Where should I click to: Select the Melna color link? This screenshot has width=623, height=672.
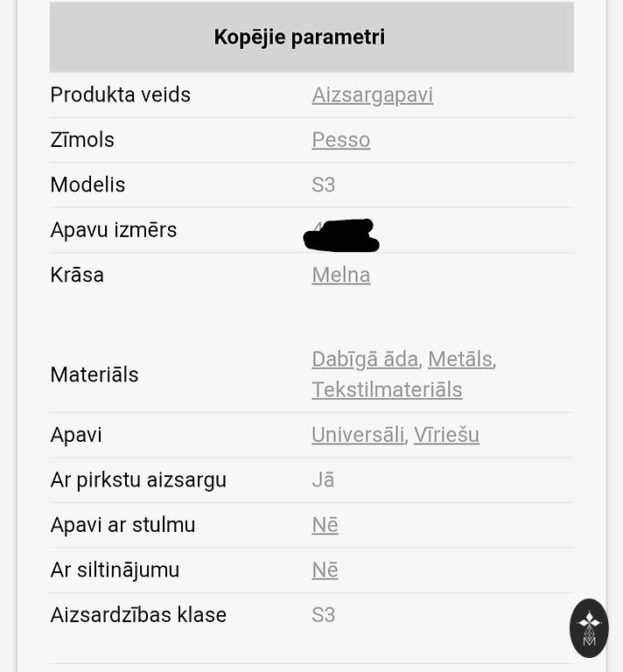click(340, 275)
